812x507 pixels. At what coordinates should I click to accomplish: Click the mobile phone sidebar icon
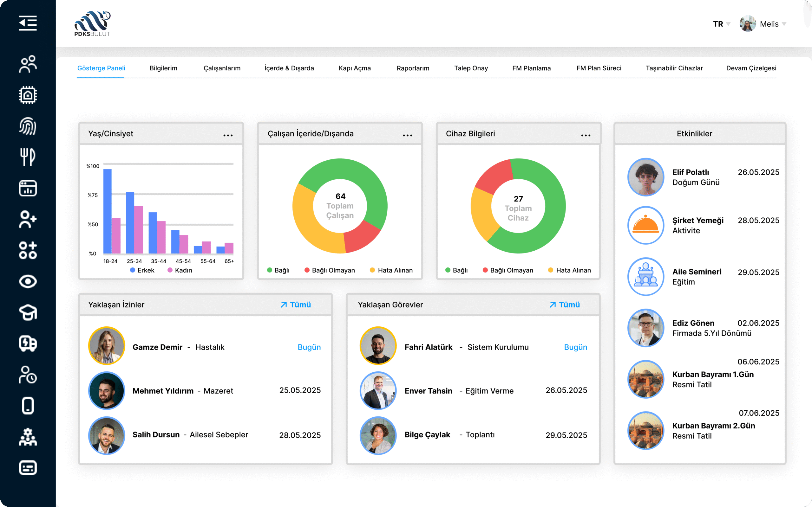[x=28, y=406]
